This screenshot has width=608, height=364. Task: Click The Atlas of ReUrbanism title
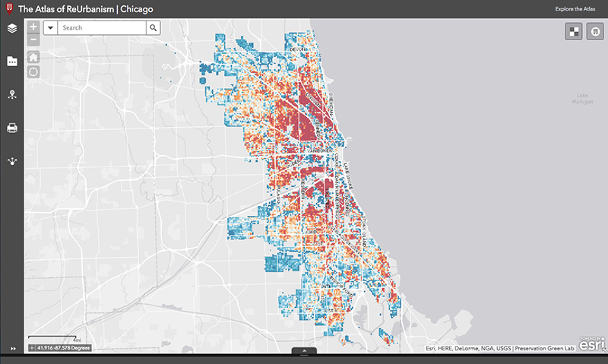pos(66,9)
